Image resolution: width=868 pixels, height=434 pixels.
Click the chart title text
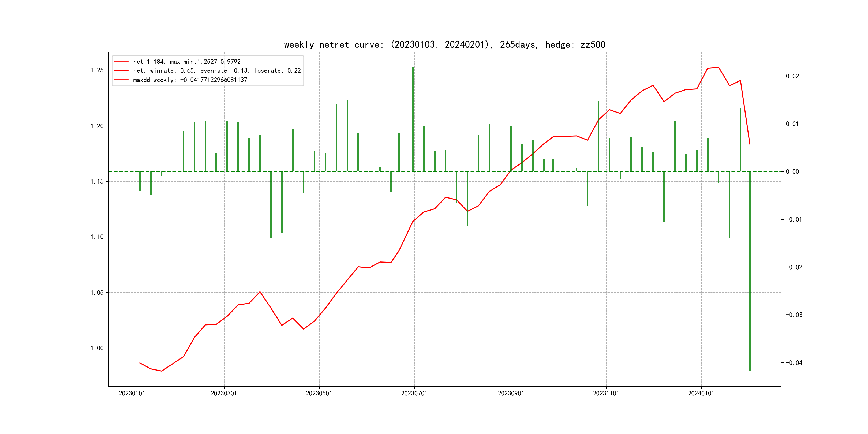[x=444, y=45]
